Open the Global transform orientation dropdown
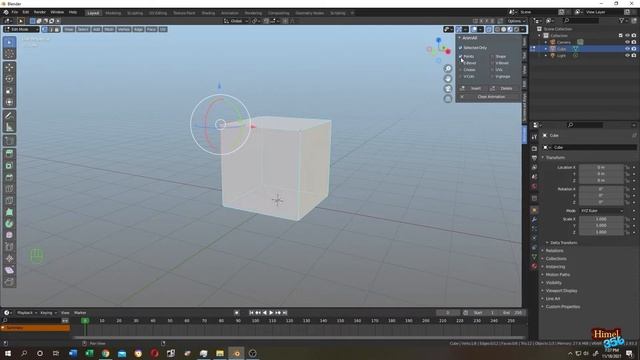640x360 pixels. point(236,21)
